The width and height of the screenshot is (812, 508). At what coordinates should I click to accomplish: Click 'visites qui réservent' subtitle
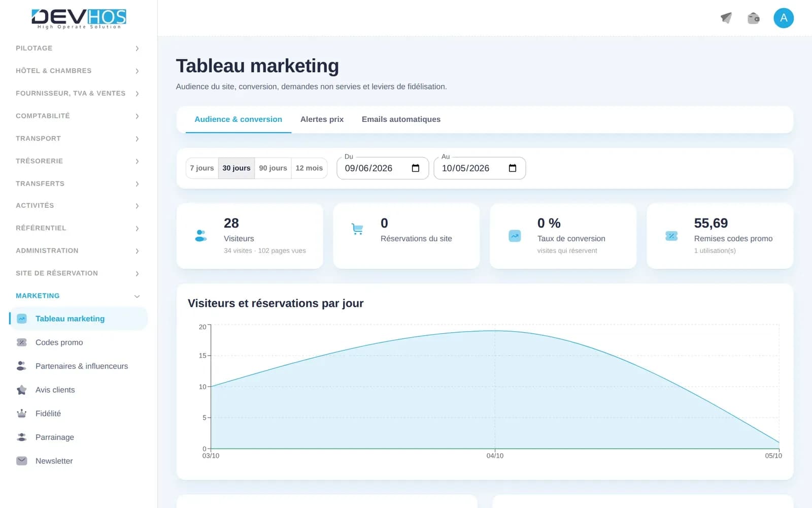567,250
